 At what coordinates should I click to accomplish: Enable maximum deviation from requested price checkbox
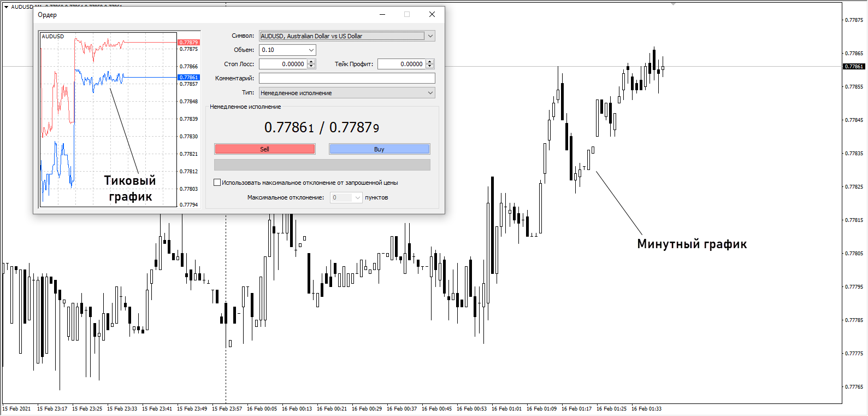click(x=217, y=183)
